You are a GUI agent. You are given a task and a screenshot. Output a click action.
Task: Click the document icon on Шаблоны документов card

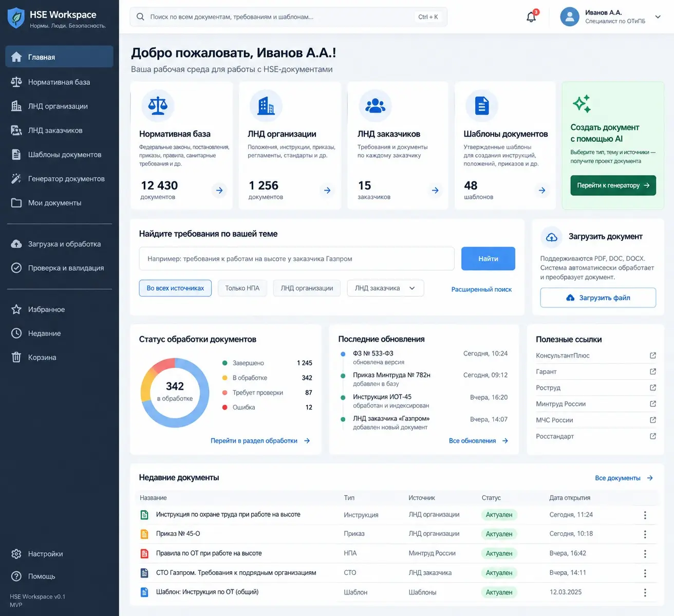481,105
